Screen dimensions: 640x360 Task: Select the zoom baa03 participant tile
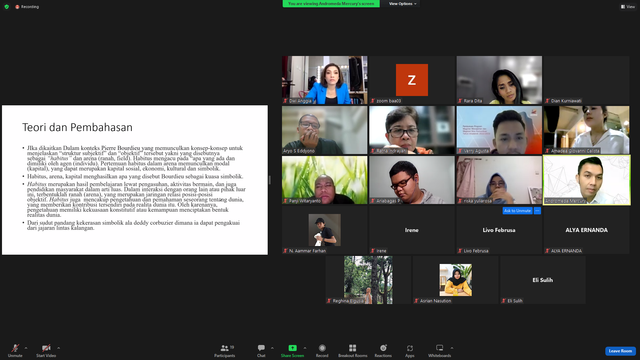click(412, 80)
